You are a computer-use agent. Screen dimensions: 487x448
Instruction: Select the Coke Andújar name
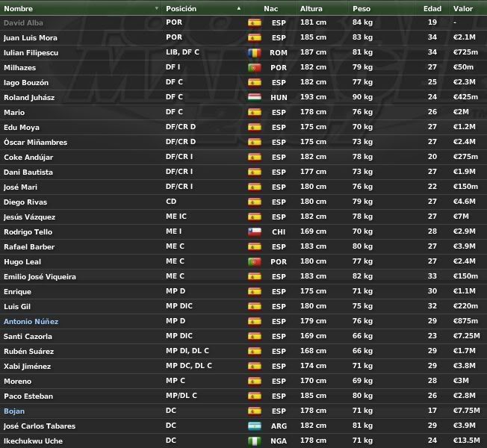28,157
